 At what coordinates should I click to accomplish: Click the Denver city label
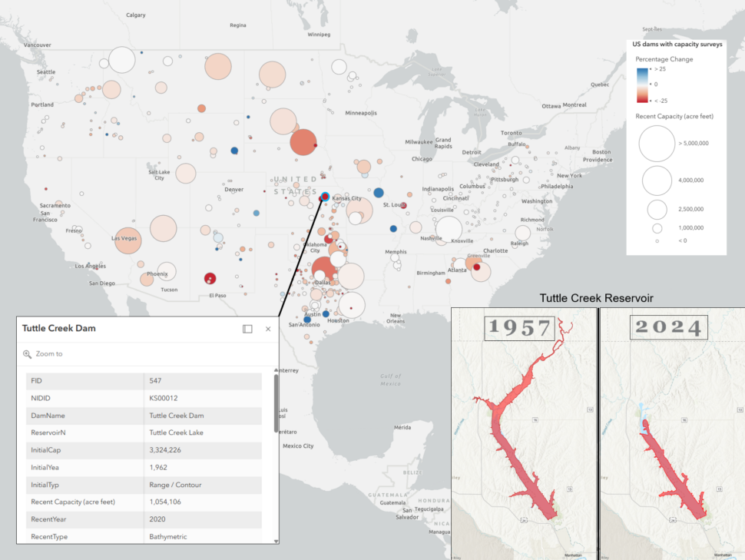[x=233, y=189]
